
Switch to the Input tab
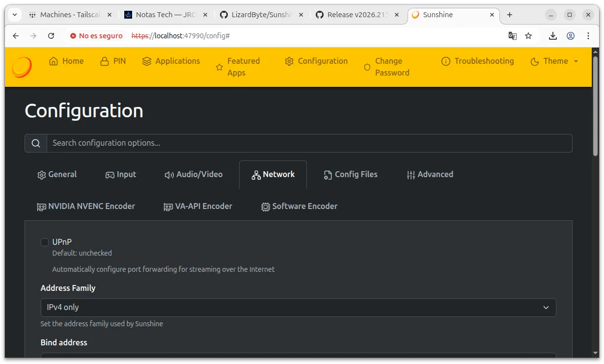121,175
